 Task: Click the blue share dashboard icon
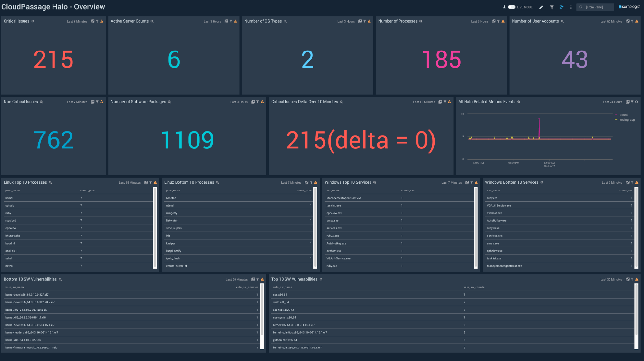tap(562, 7)
